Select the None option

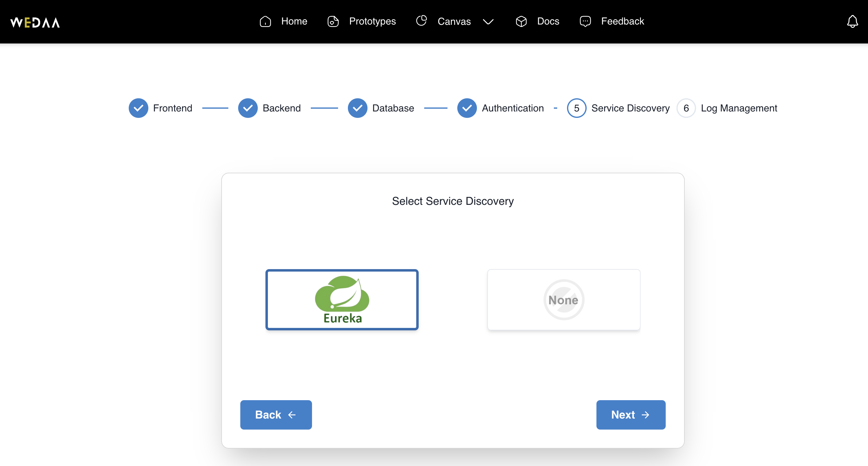pyautogui.click(x=564, y=299)
